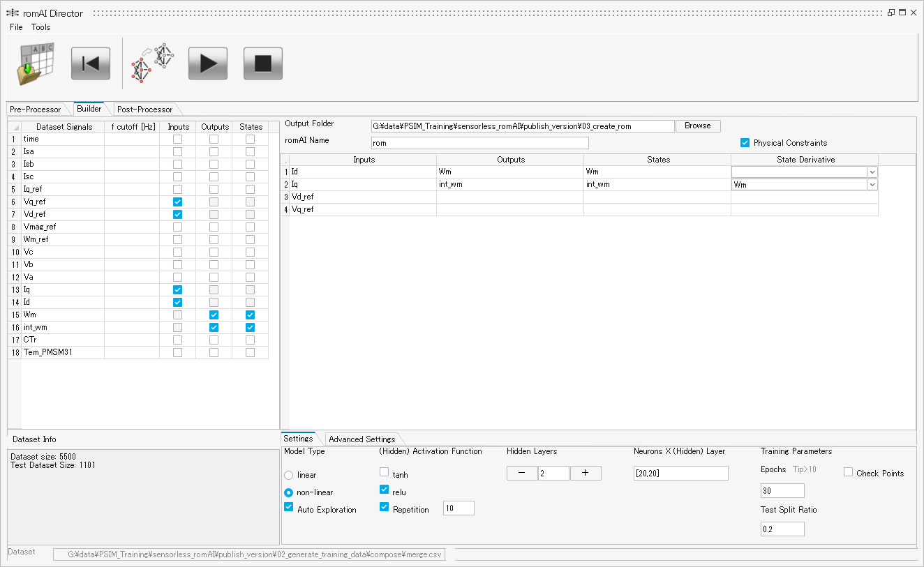Click the f cutoff [Hz] column header
Viewport: 924px width, 567px height.
click(x=133, y=127)
